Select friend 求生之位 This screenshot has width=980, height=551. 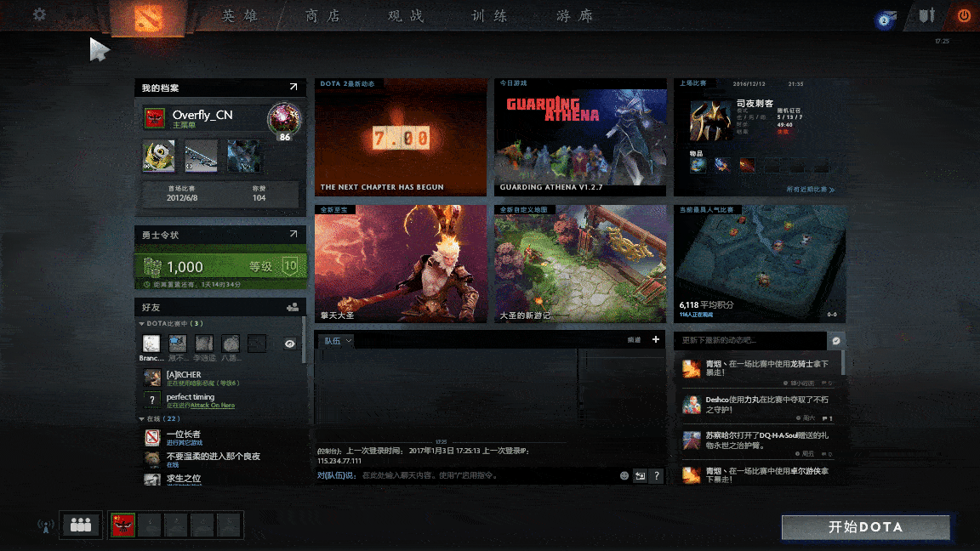(x=221, y=480)
